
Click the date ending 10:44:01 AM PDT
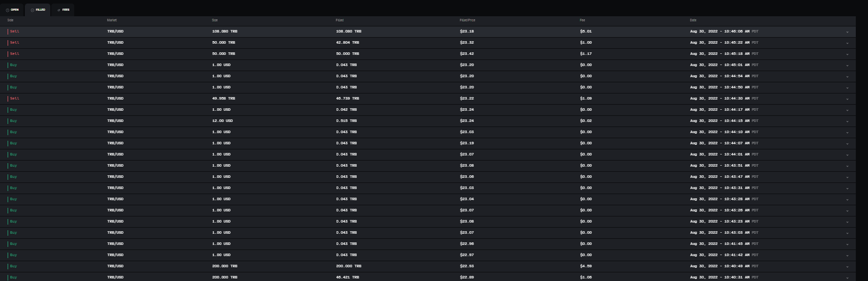pyautogui.click(x=724, y=154)
